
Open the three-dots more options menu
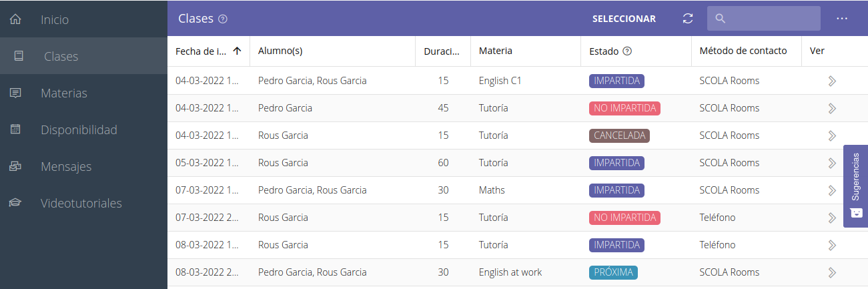click(842, 19)
